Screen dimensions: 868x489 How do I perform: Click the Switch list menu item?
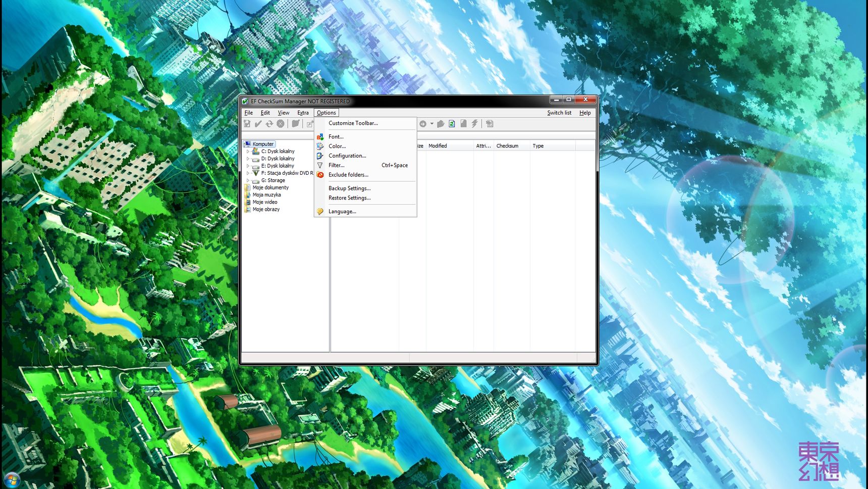(559, 113)
